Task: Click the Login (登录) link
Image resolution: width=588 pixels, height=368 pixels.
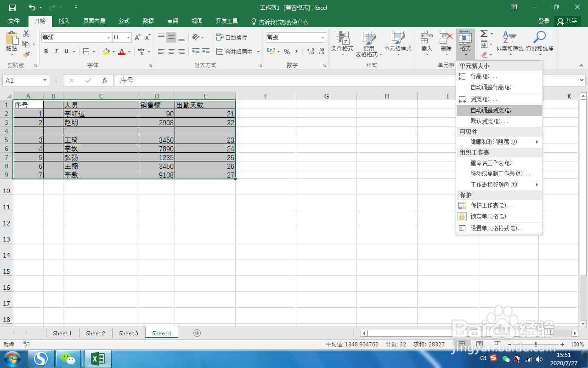Action: pos(544,21)
